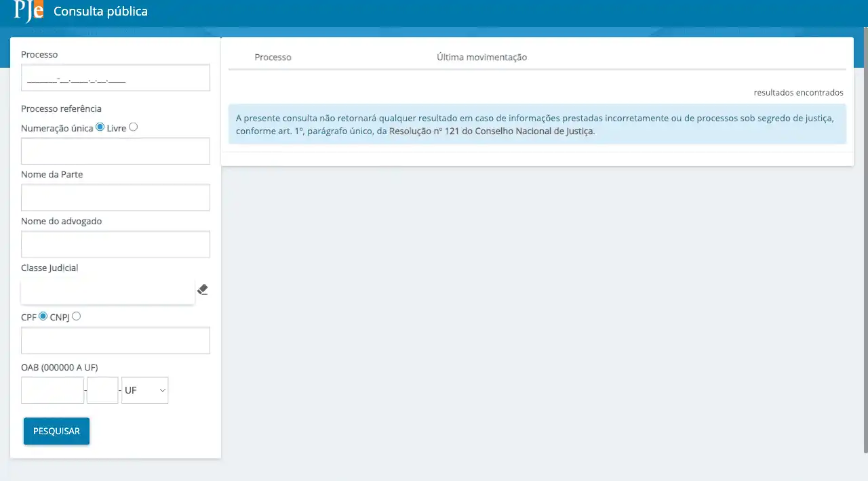
Task: Click the Processo referência text field
Action: click(115, 151)
